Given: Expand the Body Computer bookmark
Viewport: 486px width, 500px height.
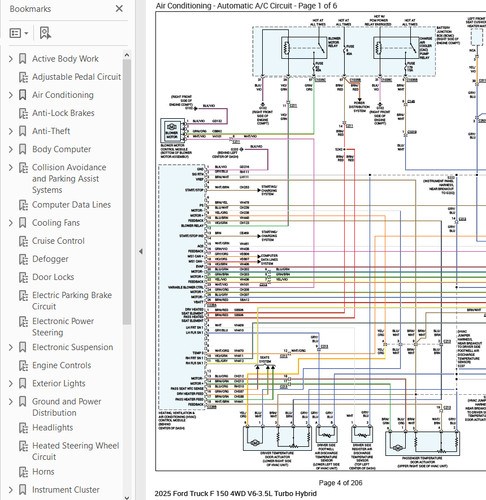Looking at the screenshot, I should pos(11,149).
